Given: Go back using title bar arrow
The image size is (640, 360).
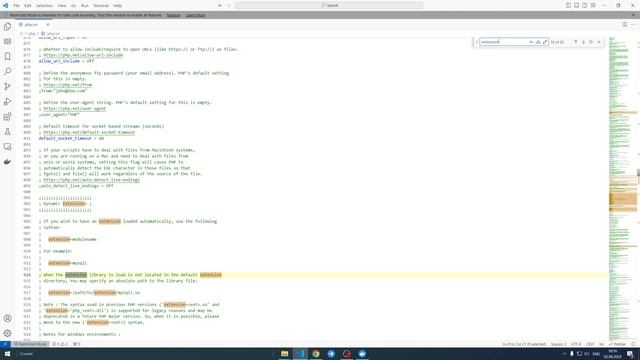Looking at the screenshot, I should pos(220,6).
